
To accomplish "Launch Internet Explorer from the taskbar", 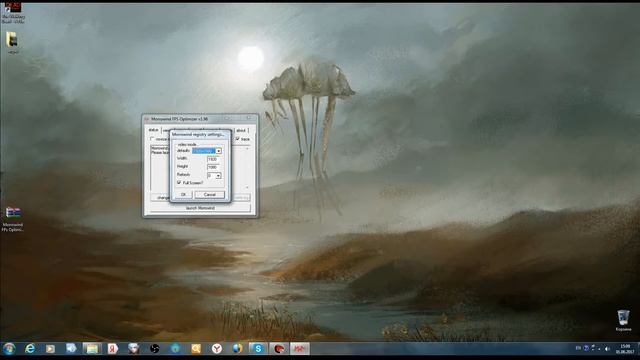I will point(30,349).
